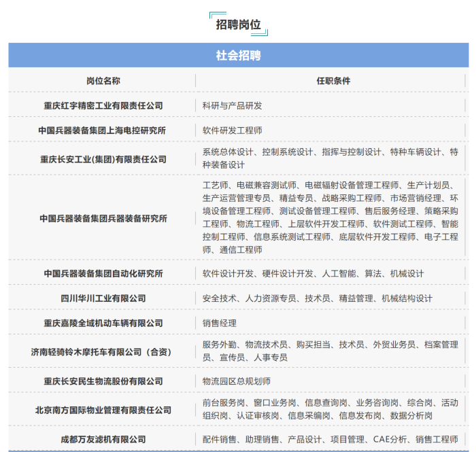Click the cell starting 系统总体设计、控制系统设计
The image size is (476, 452).
330,158
